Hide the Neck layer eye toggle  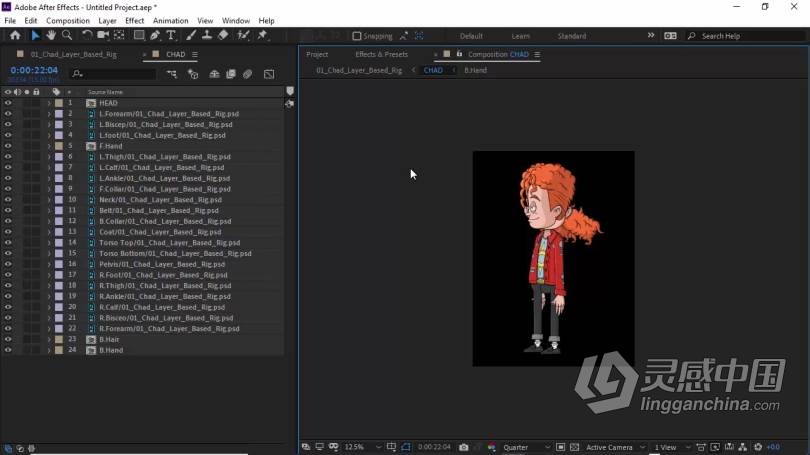coord(8,199)
